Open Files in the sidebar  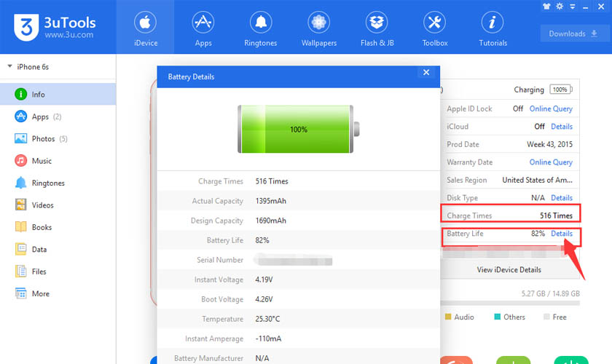(39, 272)
